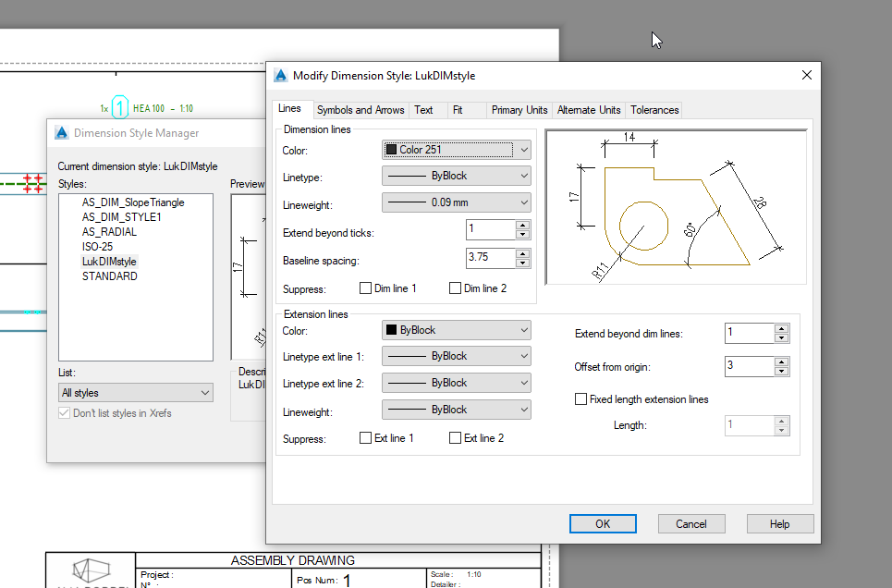Switch to the Primary Units tab
The image size is (892, 588).
[519, 109]
